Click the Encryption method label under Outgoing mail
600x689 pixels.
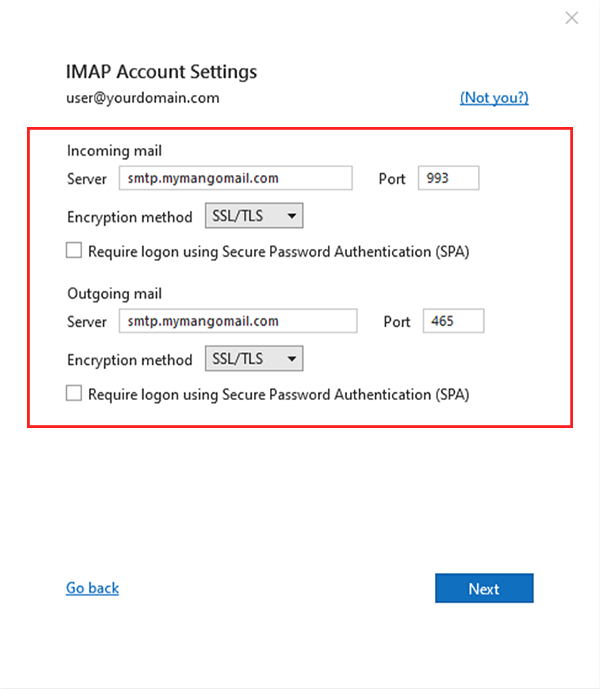pyautogui.click(x=130, y=360)
